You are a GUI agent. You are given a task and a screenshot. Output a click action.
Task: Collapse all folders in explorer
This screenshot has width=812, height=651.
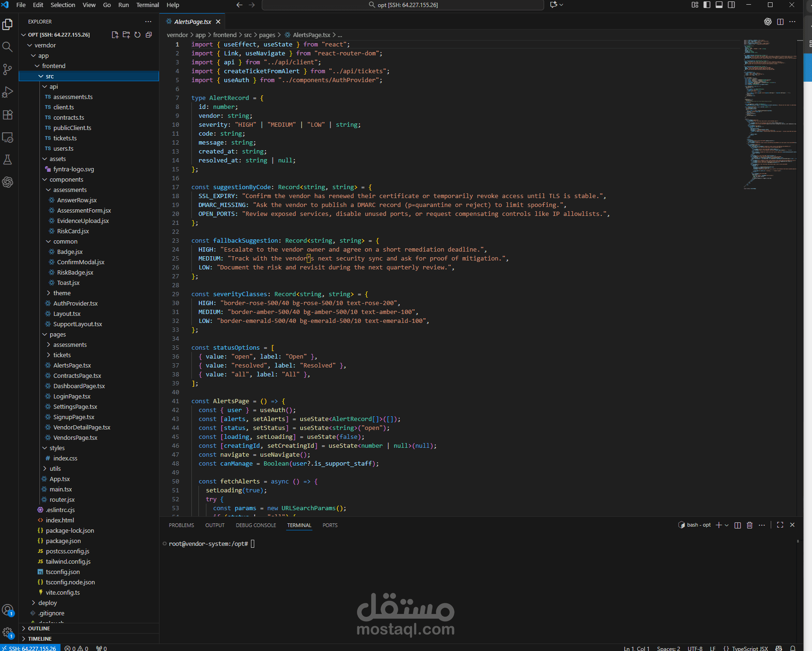[149, 35]
